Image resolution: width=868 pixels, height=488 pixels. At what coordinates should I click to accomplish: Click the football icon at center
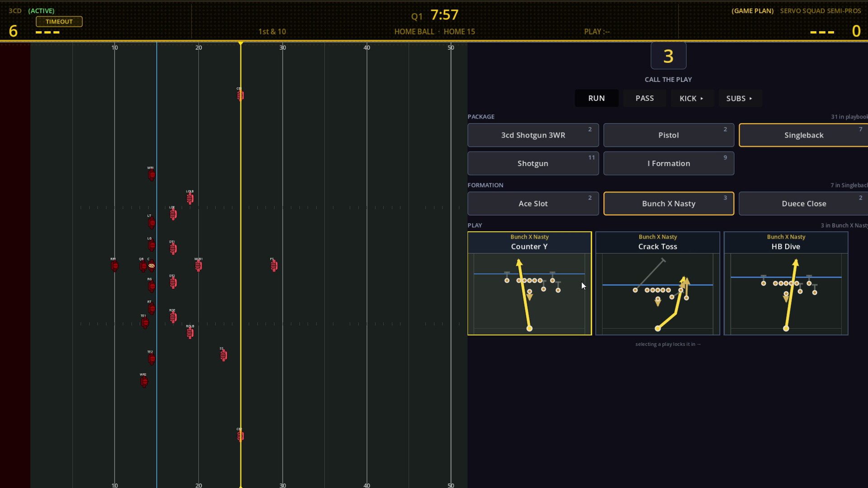151,266
